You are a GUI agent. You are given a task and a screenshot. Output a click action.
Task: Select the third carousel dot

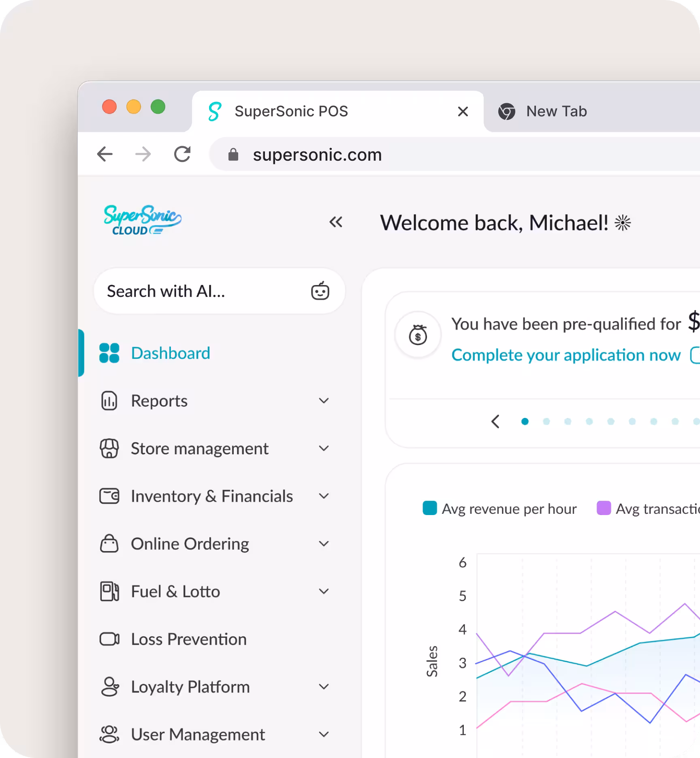[x=568, y=422]
